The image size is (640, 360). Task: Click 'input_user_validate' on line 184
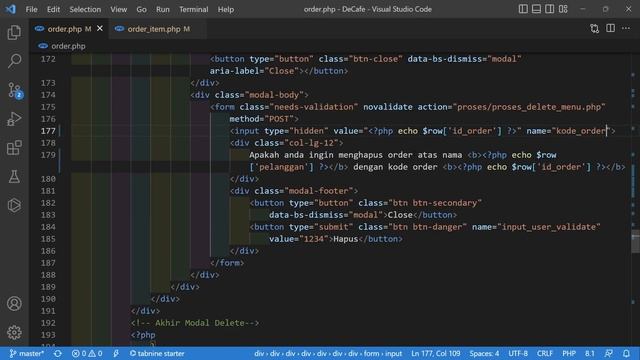coord(549,227)
